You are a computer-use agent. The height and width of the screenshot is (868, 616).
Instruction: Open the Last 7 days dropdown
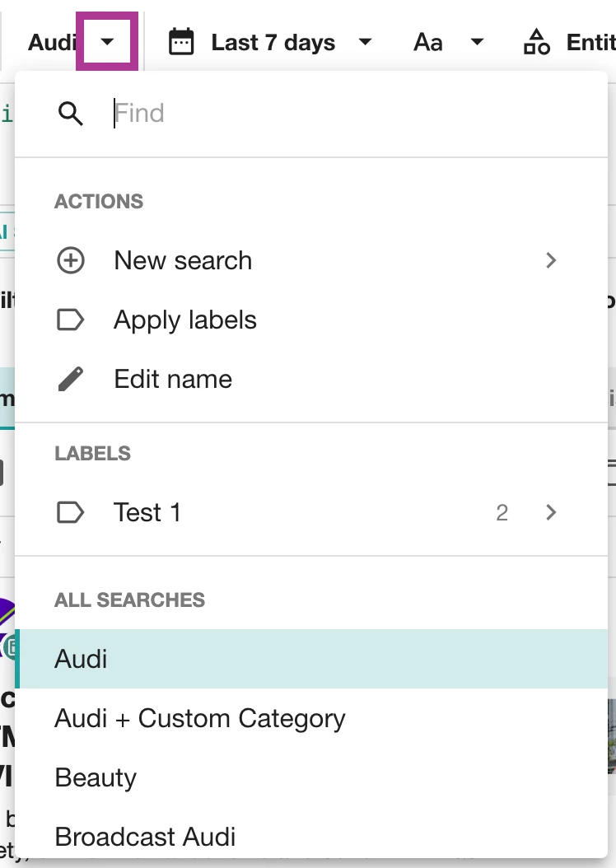tap(366, 42)
